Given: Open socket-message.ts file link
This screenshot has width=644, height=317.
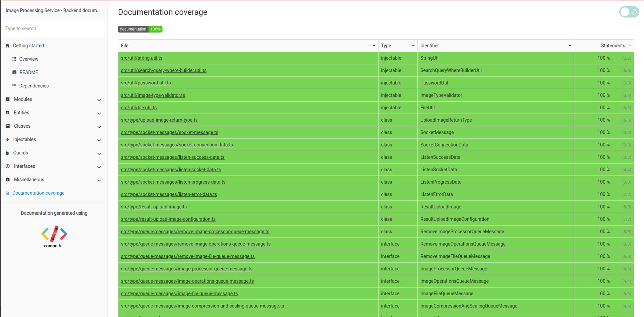Looking at the screenshot, I should point(169,132).
